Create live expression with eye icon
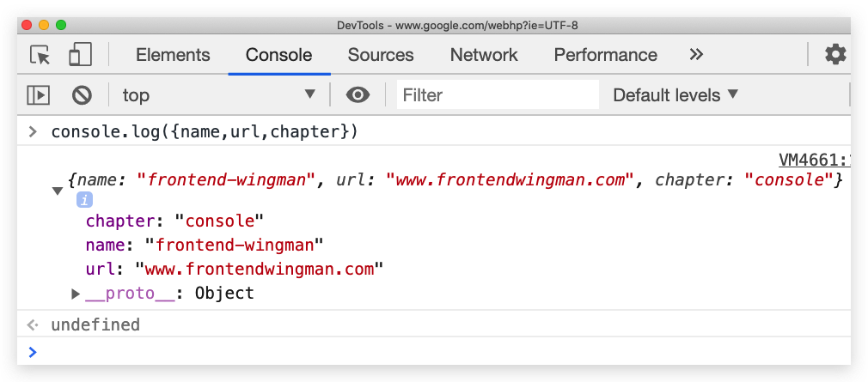 (x=358, y=95)
